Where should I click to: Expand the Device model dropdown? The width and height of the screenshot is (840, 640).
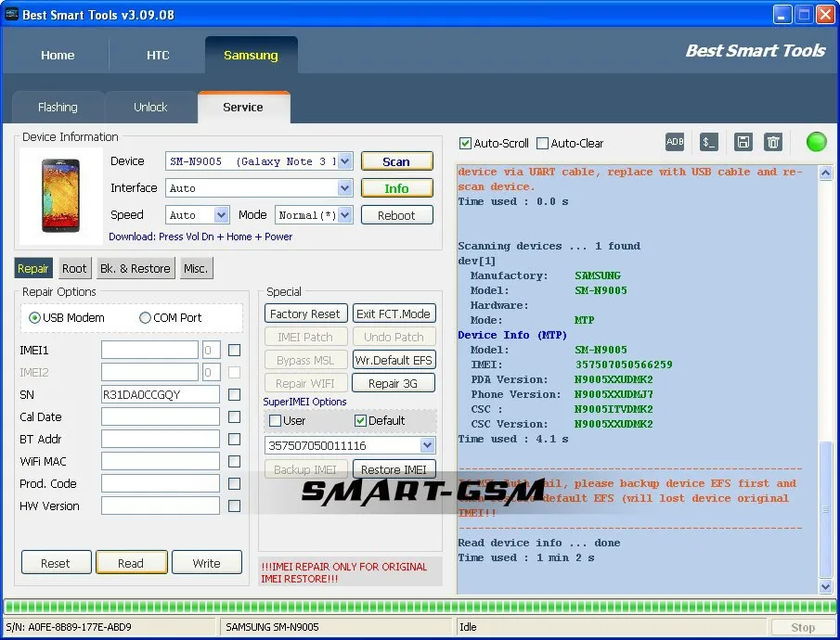345,160
